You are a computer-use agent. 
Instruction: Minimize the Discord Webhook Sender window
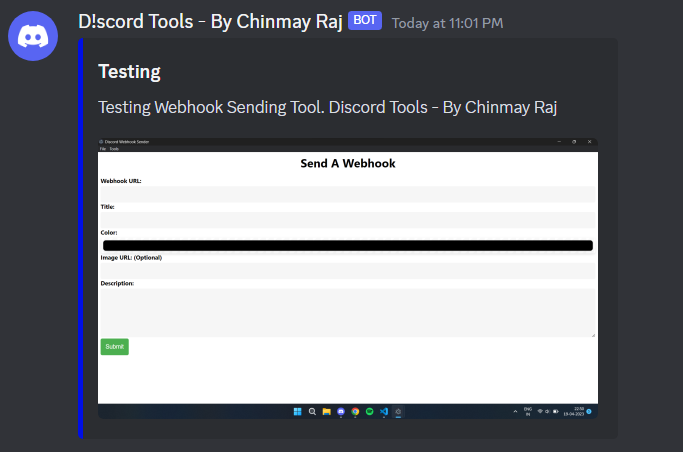pos(559,142)
